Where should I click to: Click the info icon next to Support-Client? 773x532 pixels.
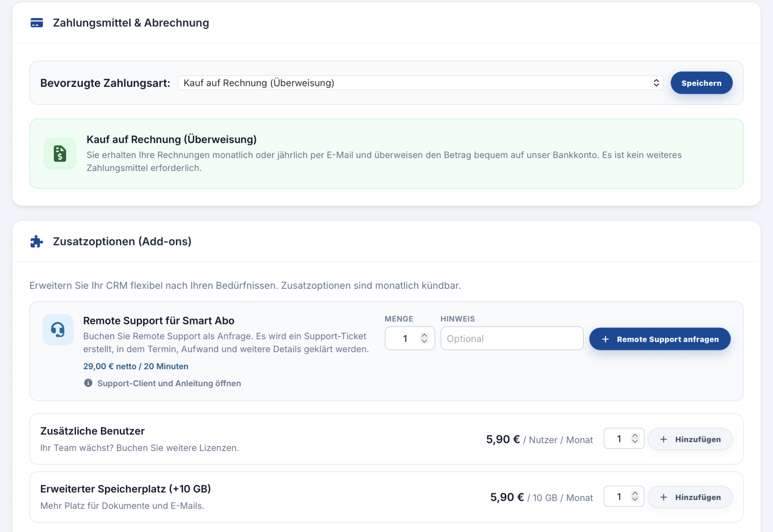point(88,383)
